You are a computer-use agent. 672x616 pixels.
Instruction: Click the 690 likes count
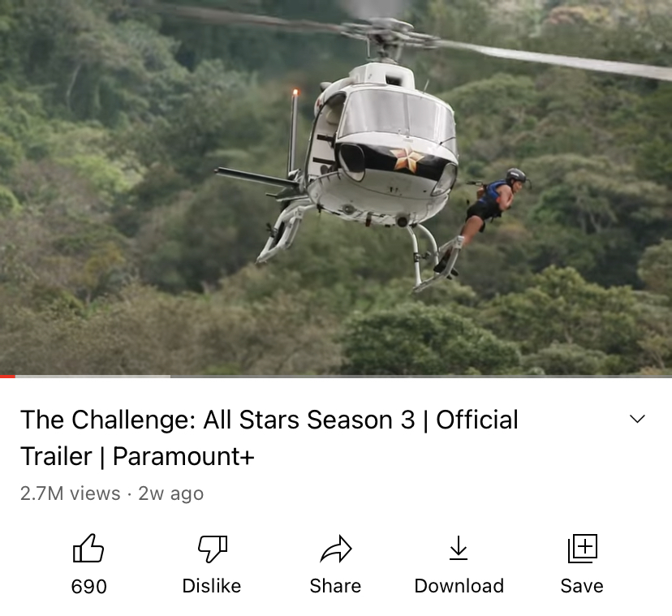[x=88, y=587]
